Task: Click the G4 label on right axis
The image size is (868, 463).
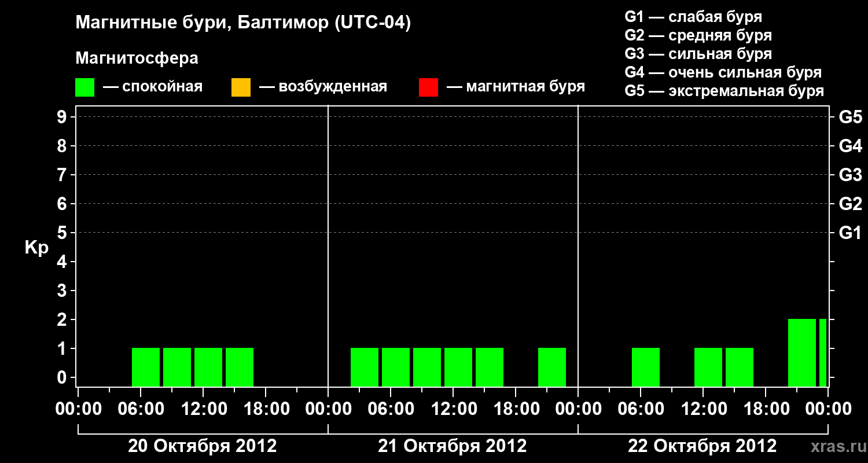Action: click(x=850, y=146)
